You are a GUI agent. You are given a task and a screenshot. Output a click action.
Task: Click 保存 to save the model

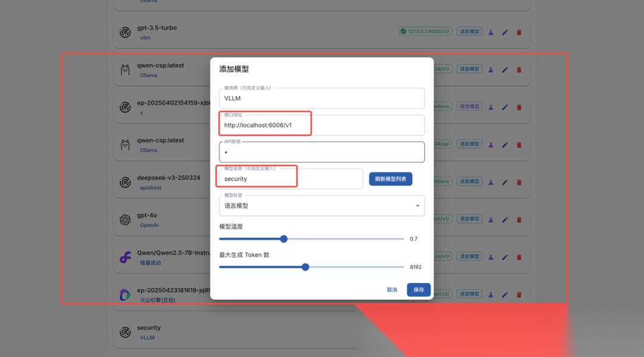point(419,290)
